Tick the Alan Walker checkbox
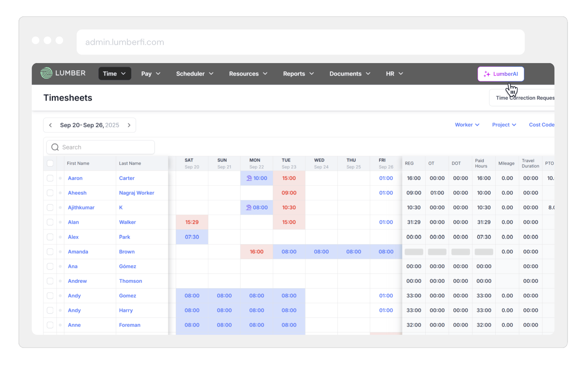 pos(50,222)
